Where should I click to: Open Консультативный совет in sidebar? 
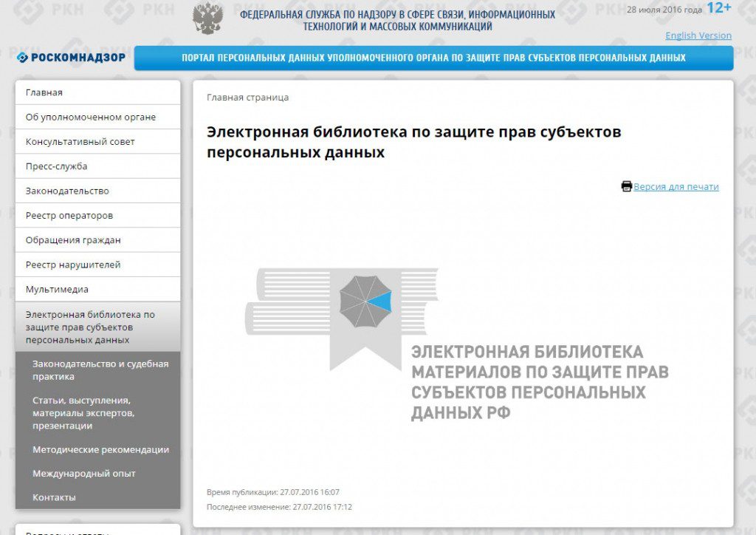80,142
